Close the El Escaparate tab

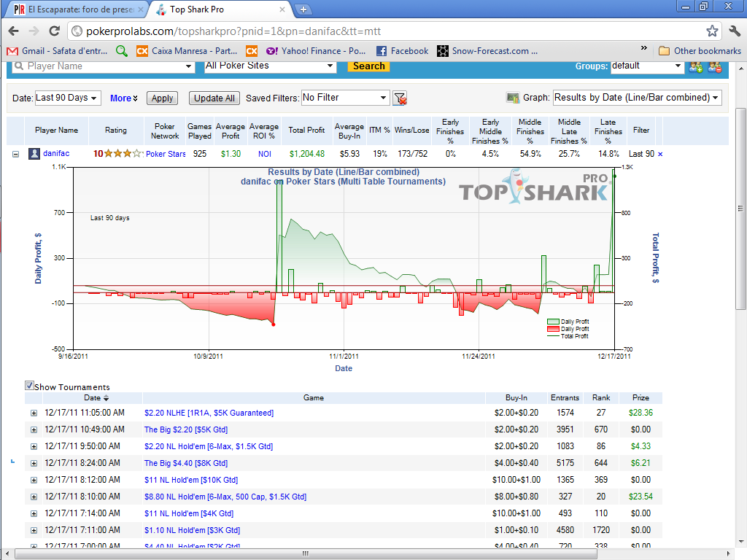point(141,9)
